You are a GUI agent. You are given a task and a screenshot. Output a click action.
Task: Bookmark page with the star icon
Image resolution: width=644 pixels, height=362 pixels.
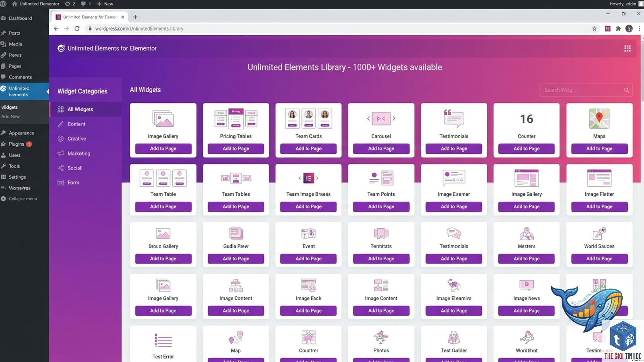[x=594, y=28]
